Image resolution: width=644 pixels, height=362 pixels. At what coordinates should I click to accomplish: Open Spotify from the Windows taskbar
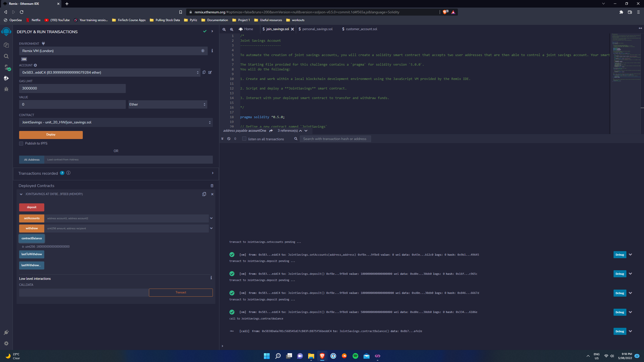point(355,356)
